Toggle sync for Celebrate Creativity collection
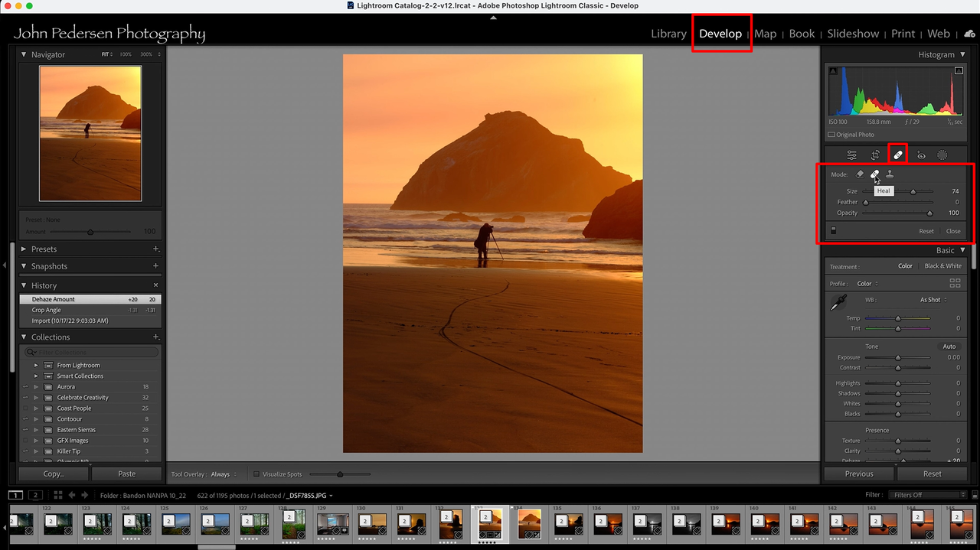This screenshot has height=550, width=980. click(x=25, y=398)
